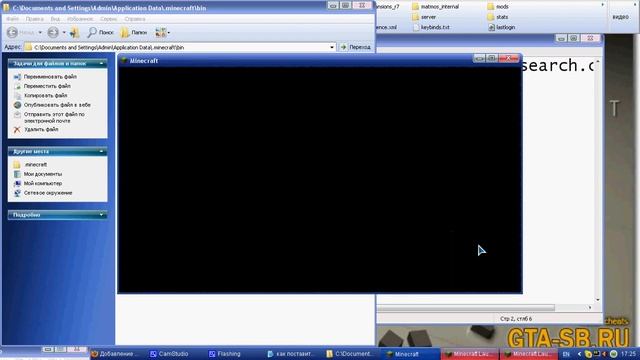Image resolution: width=640 pixels, height=360 pixels.
Task: Open the Views icon menu in Explorer
Action: 162,32
